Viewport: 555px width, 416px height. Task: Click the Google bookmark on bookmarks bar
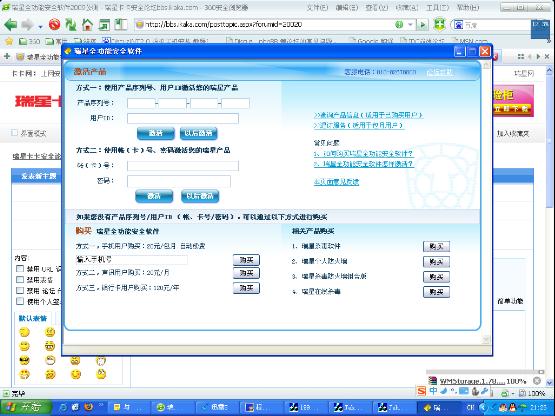(x=371, y=41)
